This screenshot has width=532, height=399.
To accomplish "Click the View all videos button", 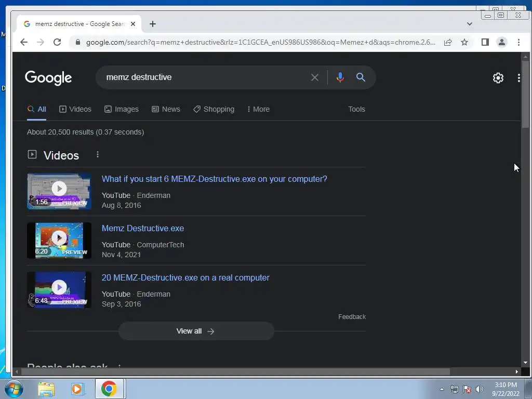I will 196,331.
